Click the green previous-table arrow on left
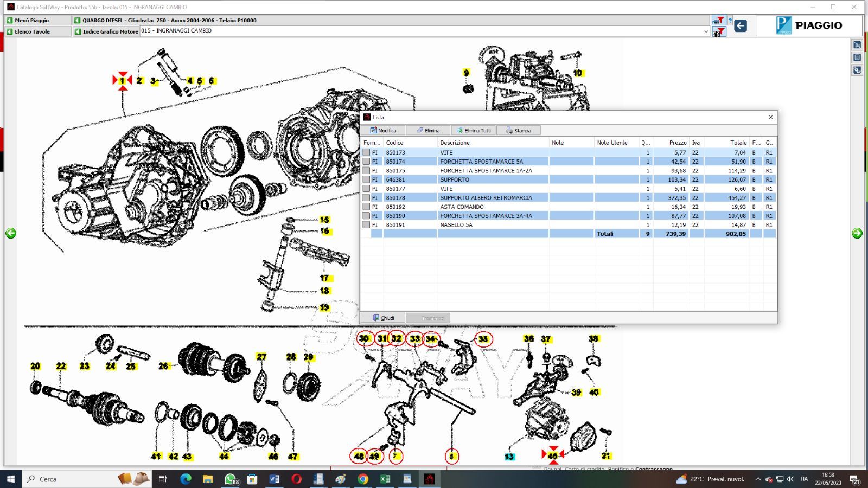 coord(11,233)
